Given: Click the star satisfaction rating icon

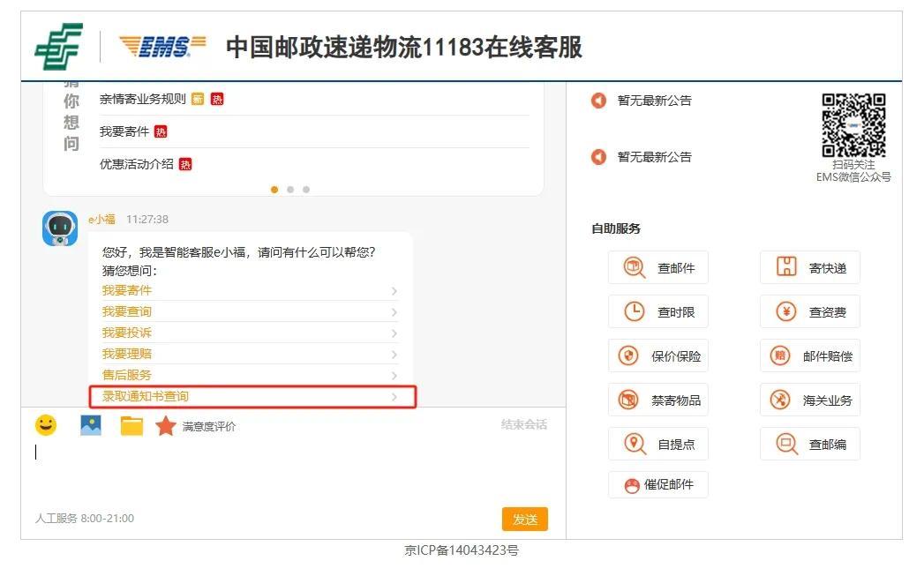Looking at the screenshot, I should click(166, 426).
